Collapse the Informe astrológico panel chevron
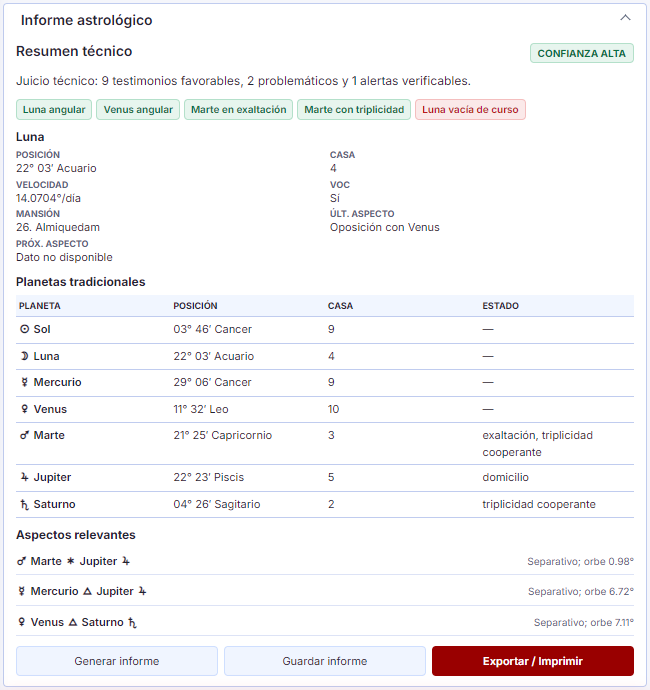Viewport: 650px width, 690px height. coord(625,18)
